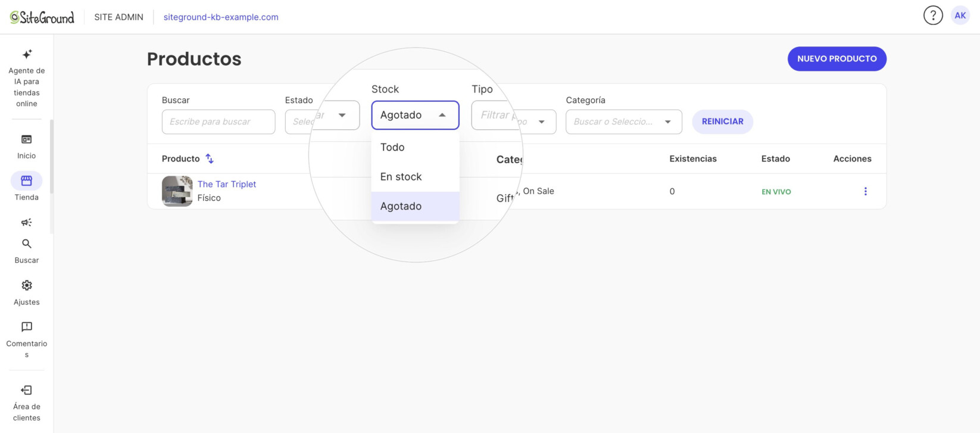Focus the Buscar search input field
980x433 pixels.
tap(219, 122)
